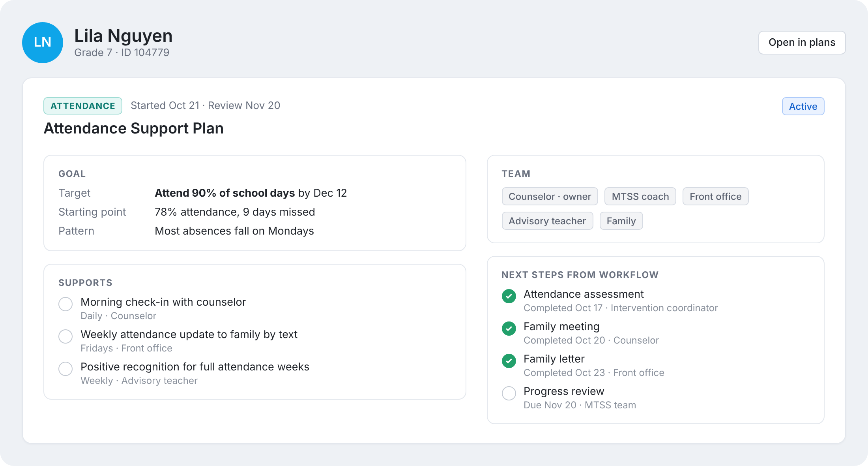Check off Positive recognition for full attendance weeks
Screen dimensions: 868x466
pyautogui.click(x=65, y=369)
